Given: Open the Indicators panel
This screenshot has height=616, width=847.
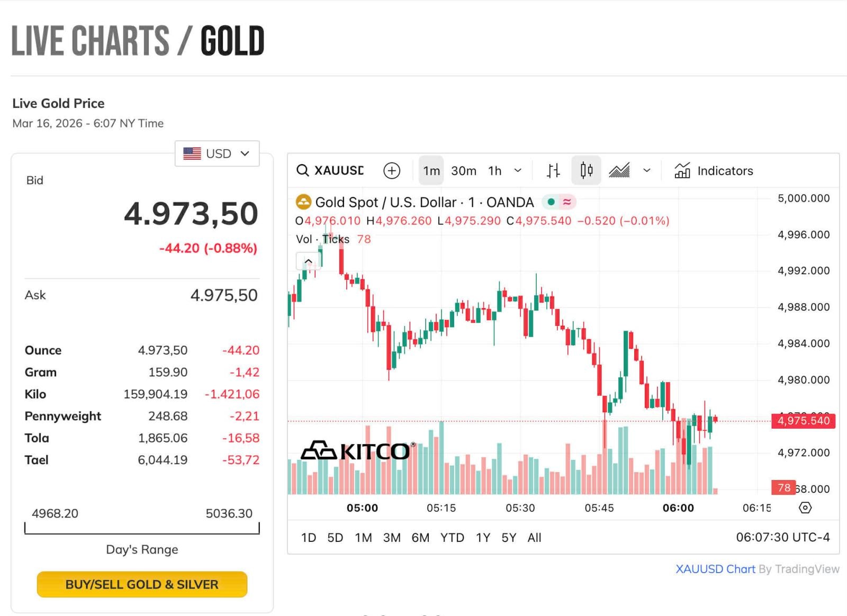Looking at the screenshot, I should click(x=714, y=170).
